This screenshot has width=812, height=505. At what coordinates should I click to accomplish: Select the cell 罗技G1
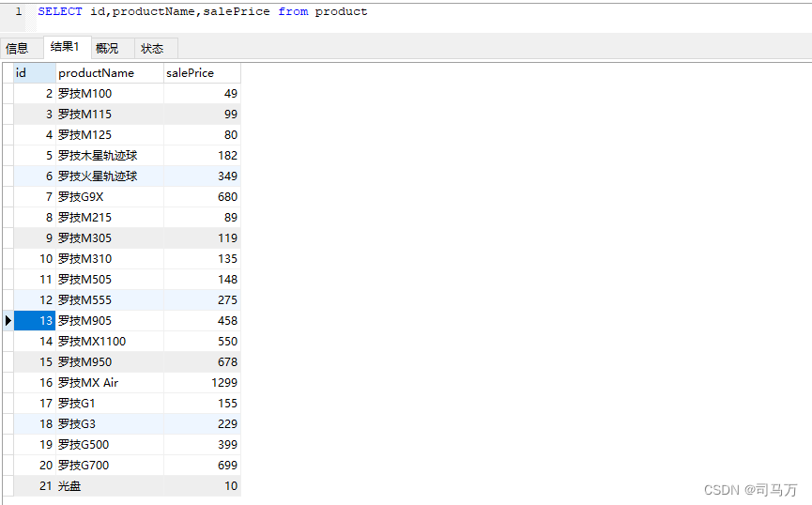pos(110,404)
